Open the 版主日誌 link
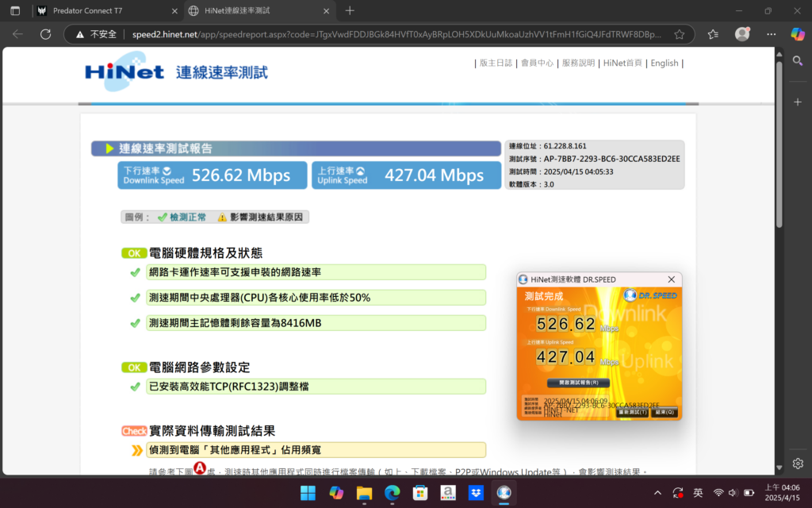The height and width of the screenshot is (508, 812). [496, 63]
